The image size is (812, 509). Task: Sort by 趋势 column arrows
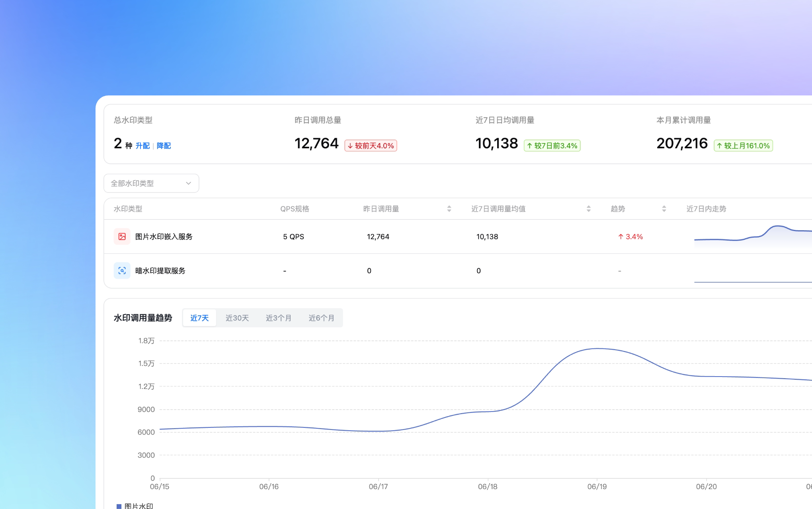(664, 209)
